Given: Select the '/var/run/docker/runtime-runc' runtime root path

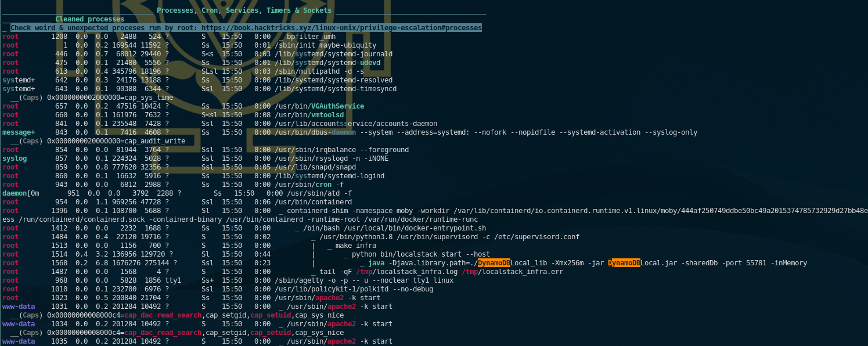Looking at the screenshot, I should click(x=420, y=219).
